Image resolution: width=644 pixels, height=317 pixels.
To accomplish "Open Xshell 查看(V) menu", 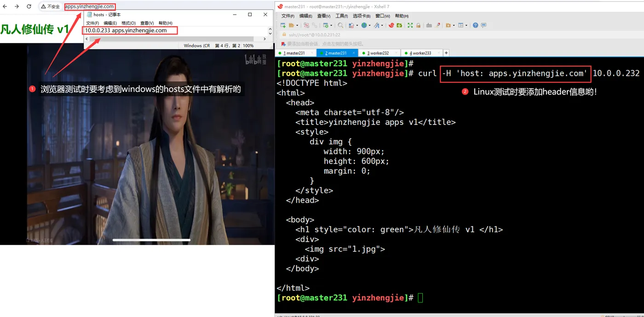I will tap(324, 16).
